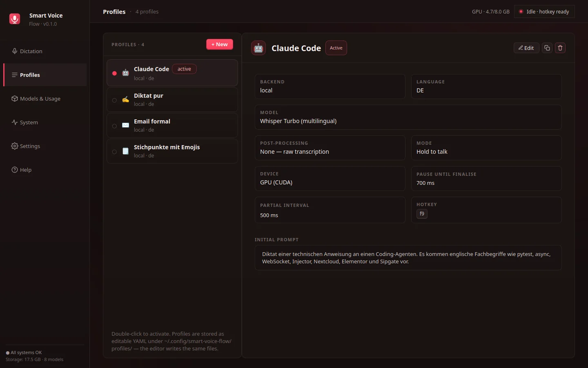588x368 pixels.
Task: Click the initial prompt text box
Action: [408, 258]
